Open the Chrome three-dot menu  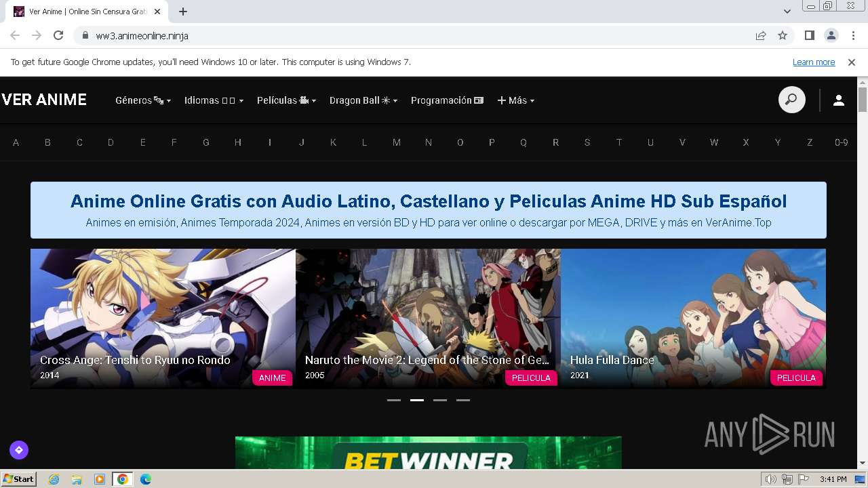click(x=853, y=36)
